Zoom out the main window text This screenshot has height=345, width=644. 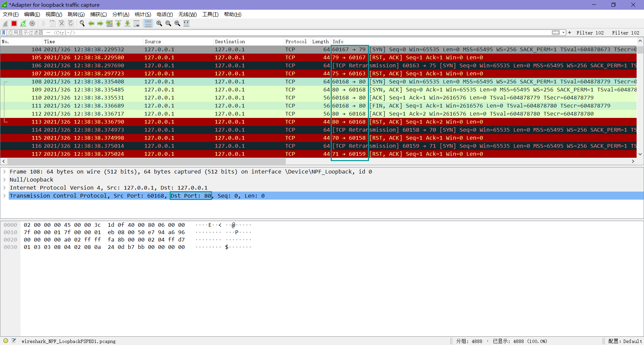(168, 23)
